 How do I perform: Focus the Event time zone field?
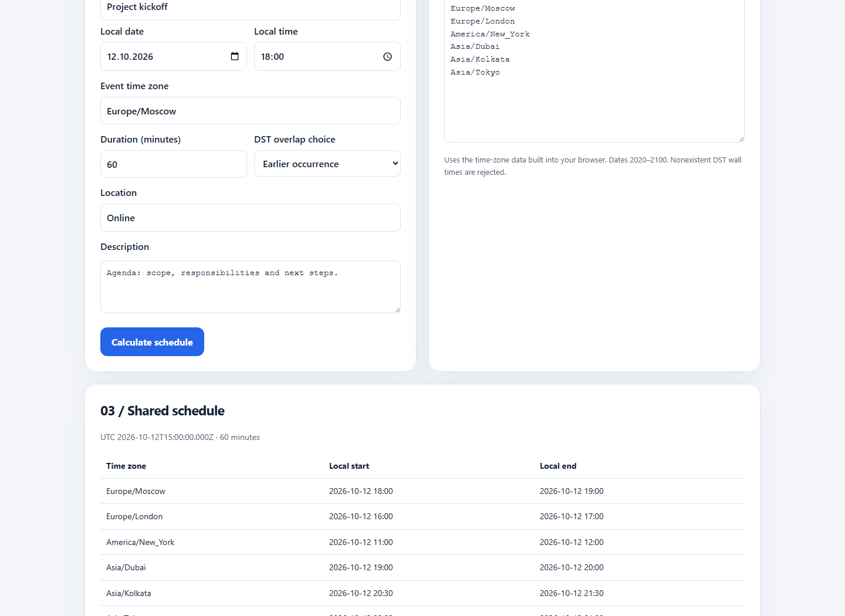tap(251, 111)
